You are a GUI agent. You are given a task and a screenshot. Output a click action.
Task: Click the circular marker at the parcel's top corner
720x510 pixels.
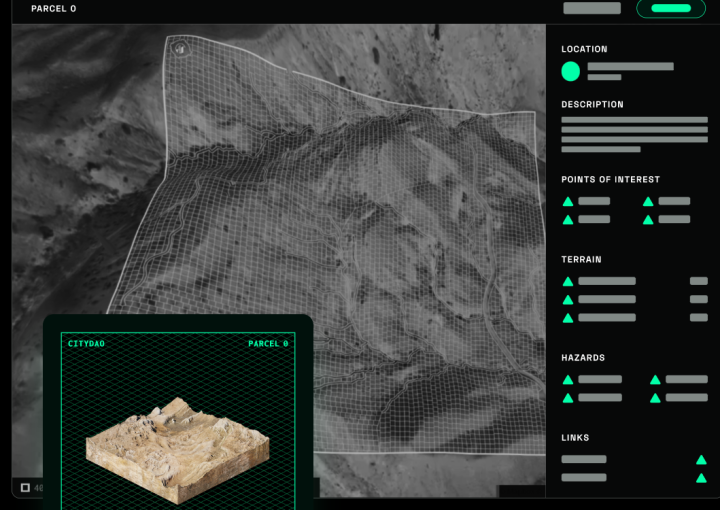pos(179,48)
